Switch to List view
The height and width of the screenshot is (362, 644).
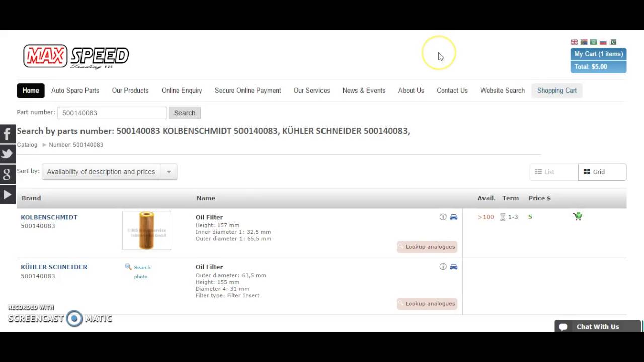click(x=553, y=172)
